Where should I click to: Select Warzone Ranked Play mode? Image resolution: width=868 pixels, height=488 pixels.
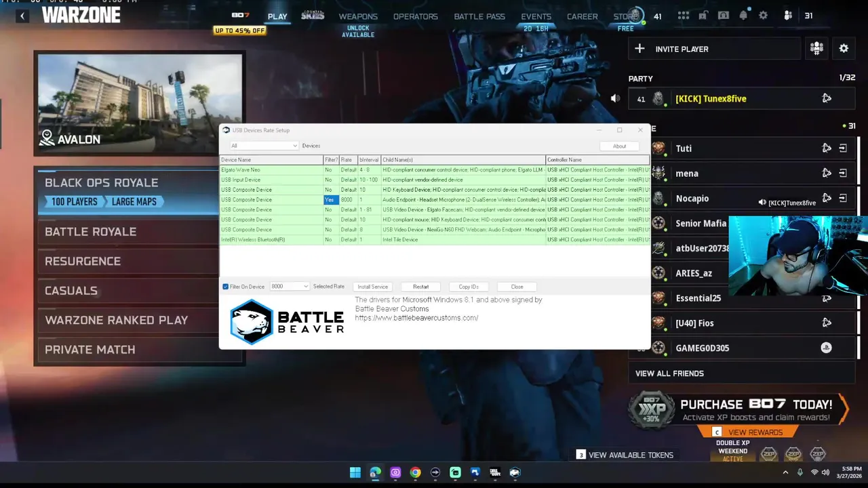coord(128,320)
